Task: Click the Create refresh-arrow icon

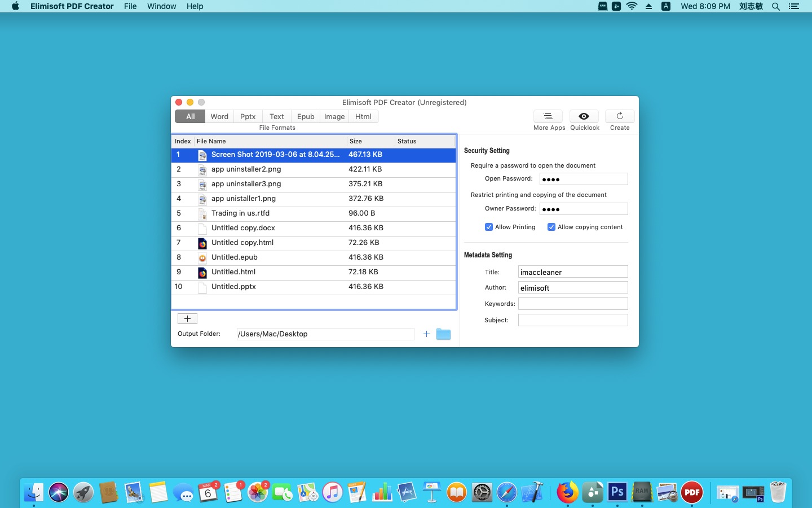Action: [x=620, y=116]
